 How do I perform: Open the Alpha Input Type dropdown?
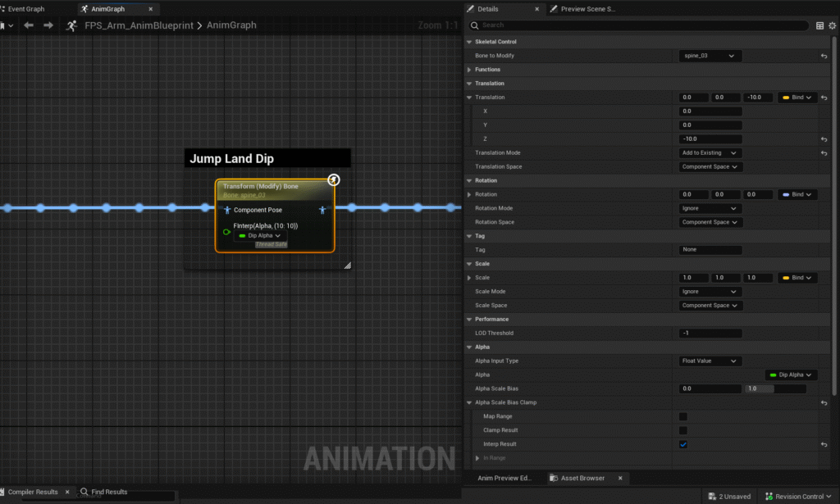tap(710, 361)
